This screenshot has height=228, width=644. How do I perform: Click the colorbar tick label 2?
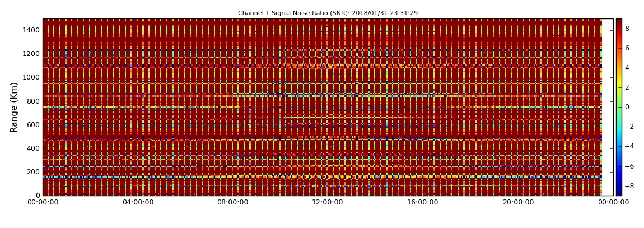[x=627, y=87]
